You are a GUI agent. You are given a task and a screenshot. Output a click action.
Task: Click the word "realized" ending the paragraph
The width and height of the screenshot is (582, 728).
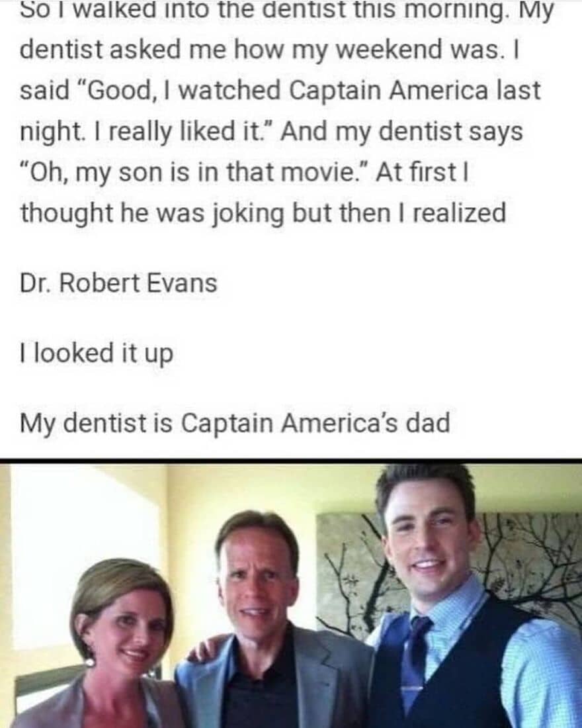tap(459, 213)
